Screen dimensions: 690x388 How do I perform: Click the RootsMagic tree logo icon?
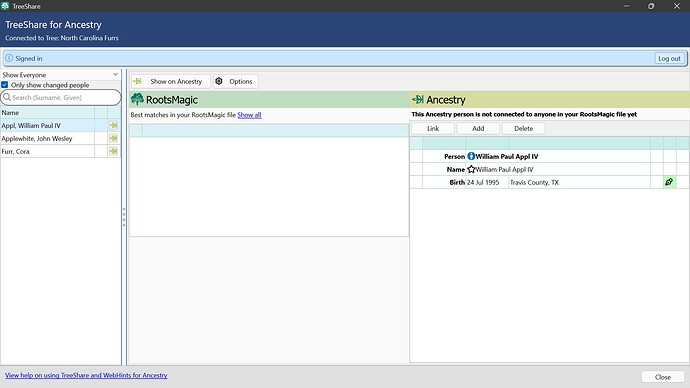137,99
